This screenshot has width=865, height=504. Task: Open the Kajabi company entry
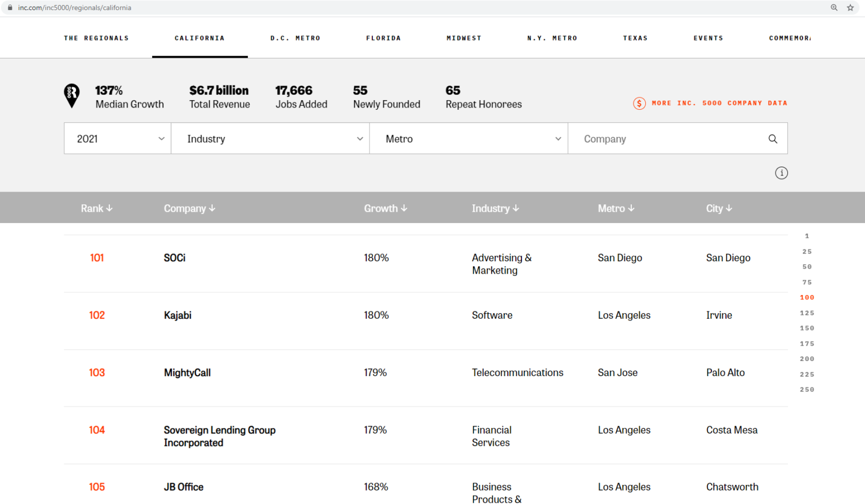(x=178, y=315)
